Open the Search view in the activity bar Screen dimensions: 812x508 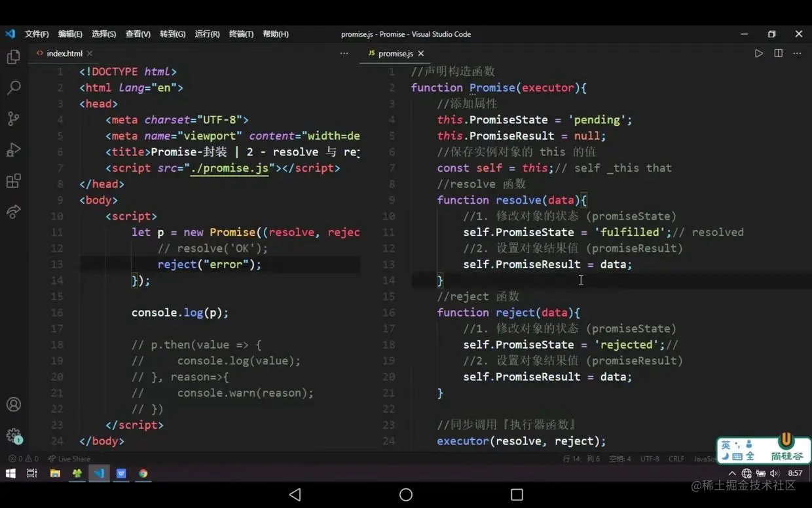[x=13, y=88]
